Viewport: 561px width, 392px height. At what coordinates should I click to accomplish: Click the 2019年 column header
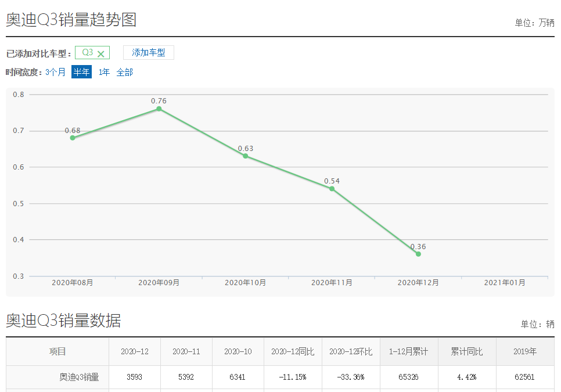tap(525, 351)
